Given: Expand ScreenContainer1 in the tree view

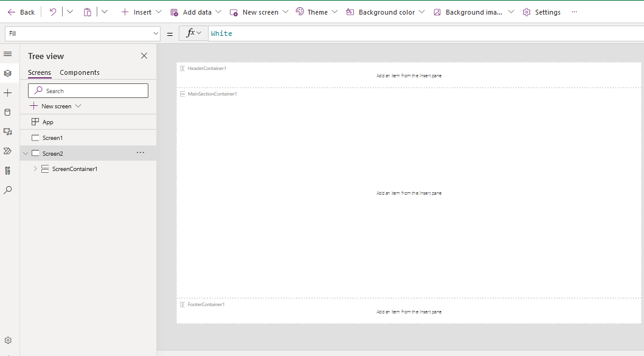Looking at the screenshot, I should coord(35,169).
